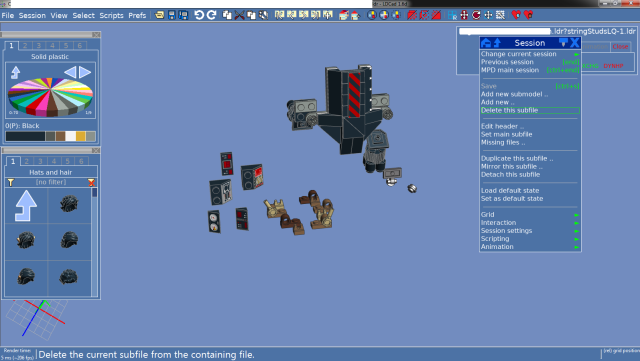Open the Scripts menu

111,16
